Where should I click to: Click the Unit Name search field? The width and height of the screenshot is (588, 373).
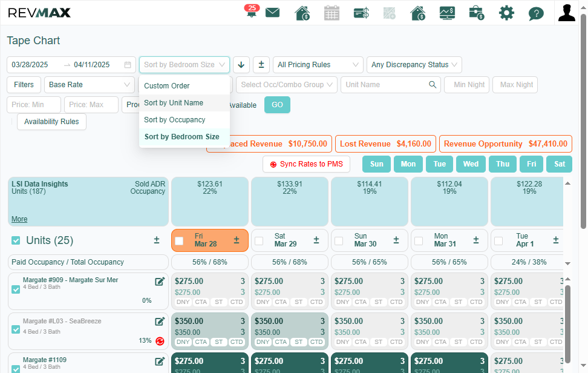tap(390, 85)
